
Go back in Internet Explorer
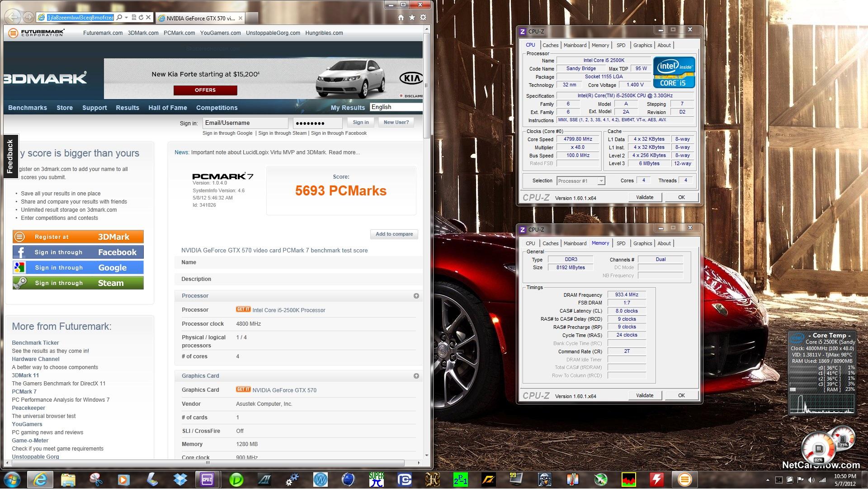pos(13,17)
